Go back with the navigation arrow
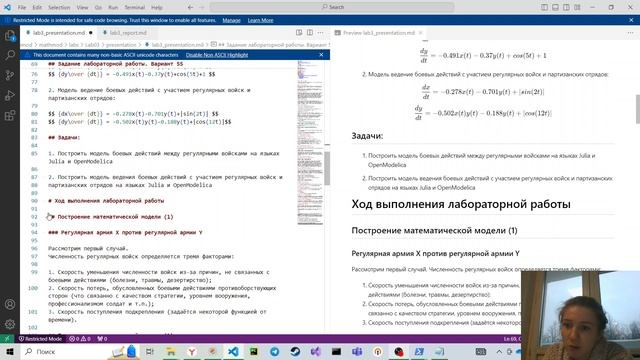 191,7
